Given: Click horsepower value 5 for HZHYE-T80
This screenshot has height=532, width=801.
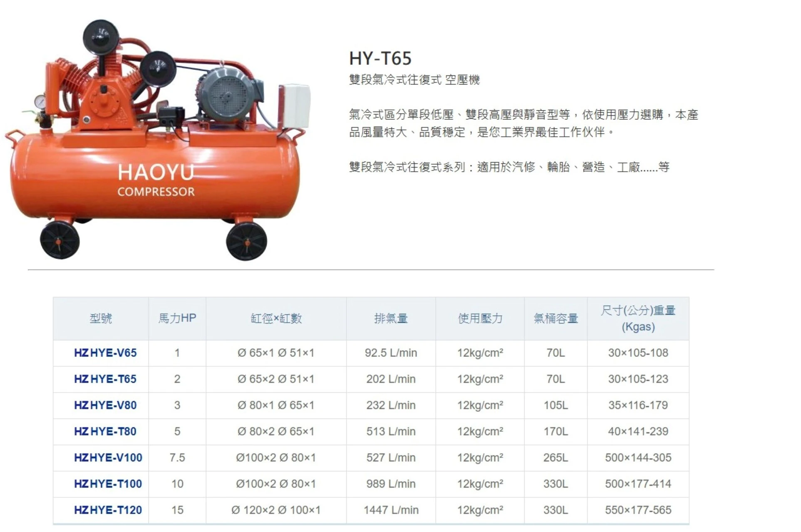Looking at the screenshot, I should (177, 432).
